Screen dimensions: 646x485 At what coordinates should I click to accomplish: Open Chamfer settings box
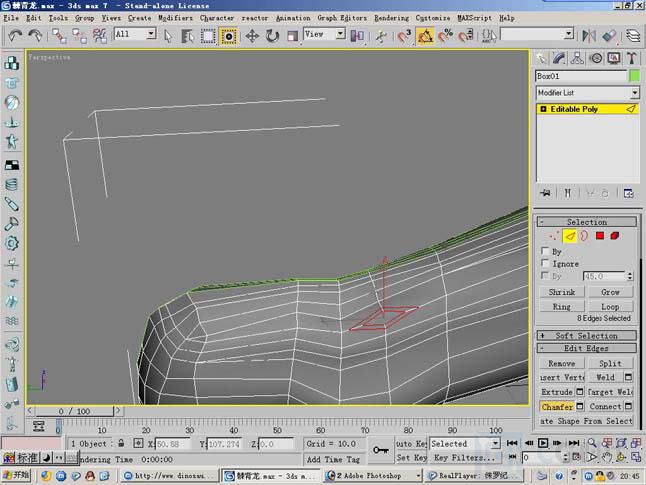[580, 406]
